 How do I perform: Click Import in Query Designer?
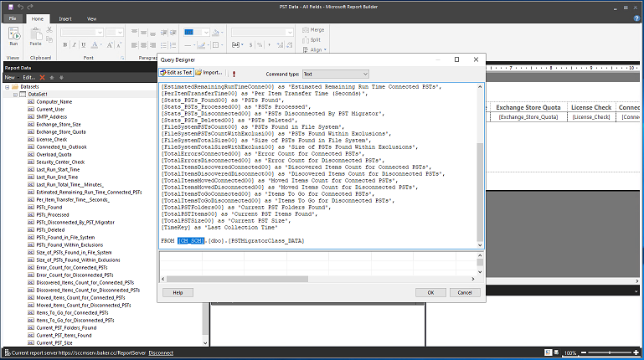point(209,73)
